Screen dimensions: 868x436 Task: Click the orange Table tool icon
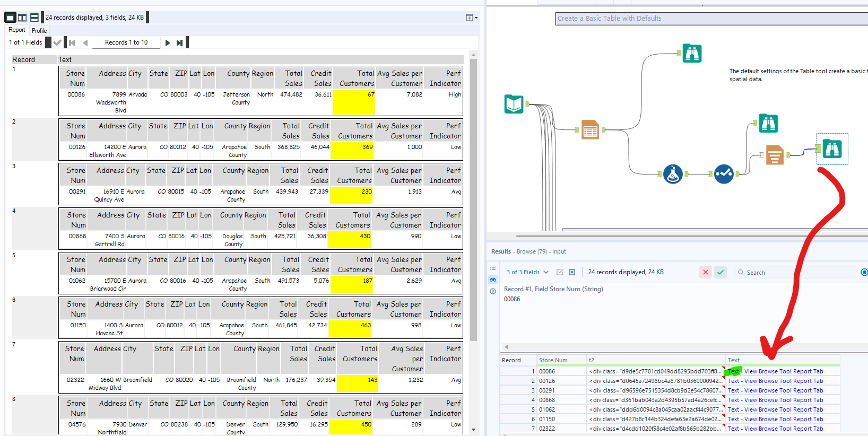[590, 129]
